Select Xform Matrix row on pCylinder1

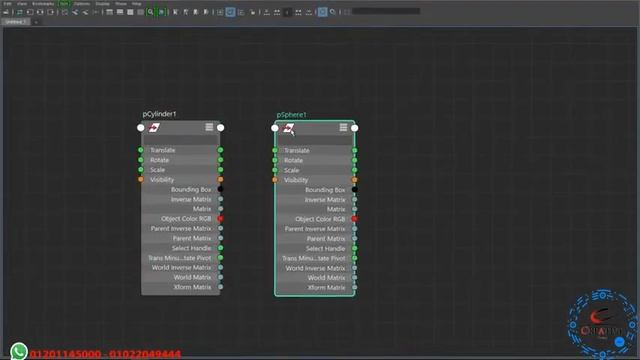180,287
